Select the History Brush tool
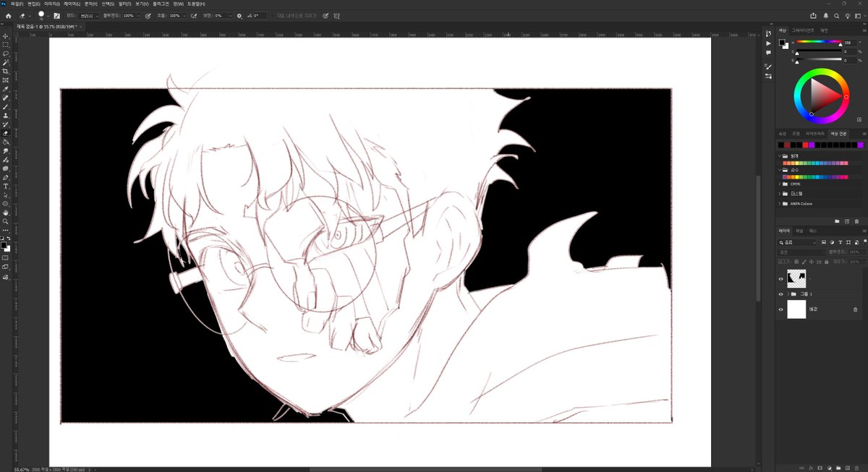The height and width of the screenshot is (472, 868). [6, 124]
